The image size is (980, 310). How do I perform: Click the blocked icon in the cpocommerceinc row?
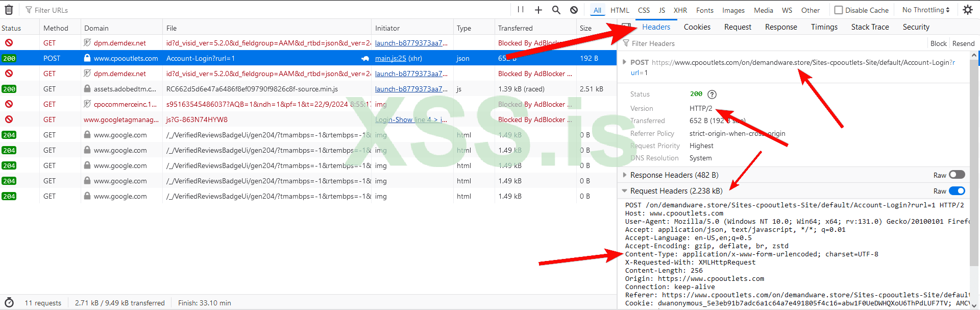[x=9, y=104]
